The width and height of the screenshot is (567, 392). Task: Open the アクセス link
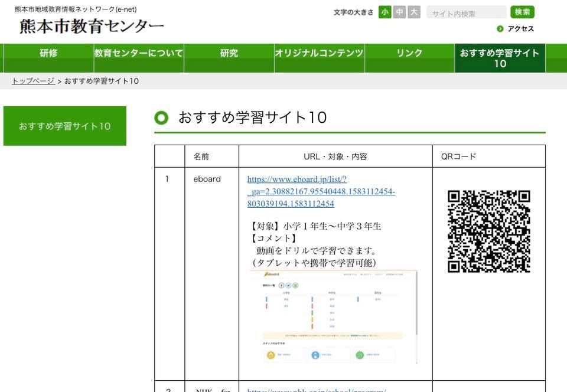[520, 29]
